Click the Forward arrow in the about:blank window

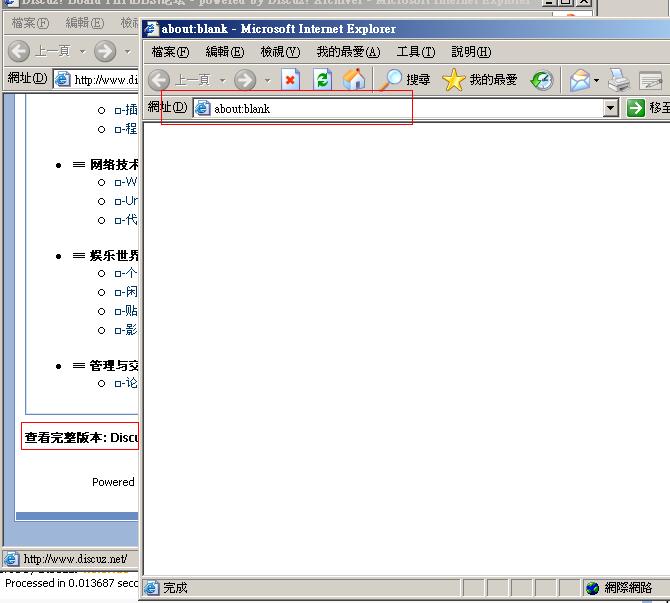tap(245, 80)
